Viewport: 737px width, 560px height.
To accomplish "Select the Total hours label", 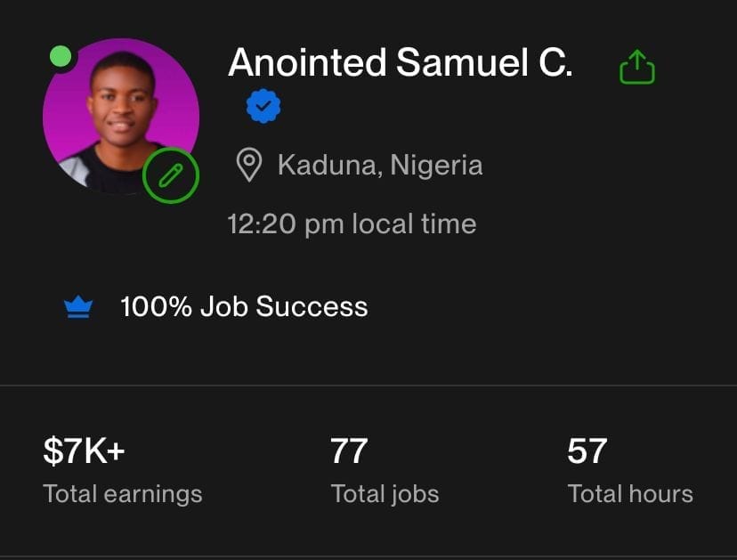I will click(x=630, y=494).
